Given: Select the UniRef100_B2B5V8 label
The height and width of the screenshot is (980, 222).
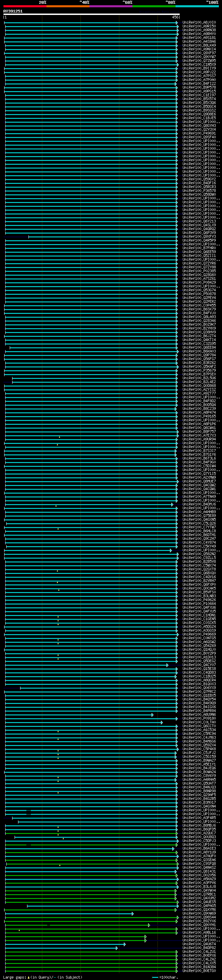Looking at the screenshot, I should pos(199,561).
